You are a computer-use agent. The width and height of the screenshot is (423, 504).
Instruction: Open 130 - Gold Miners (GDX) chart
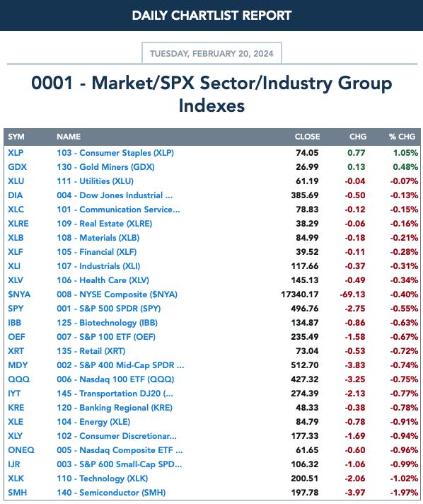[x=105, y=167]
